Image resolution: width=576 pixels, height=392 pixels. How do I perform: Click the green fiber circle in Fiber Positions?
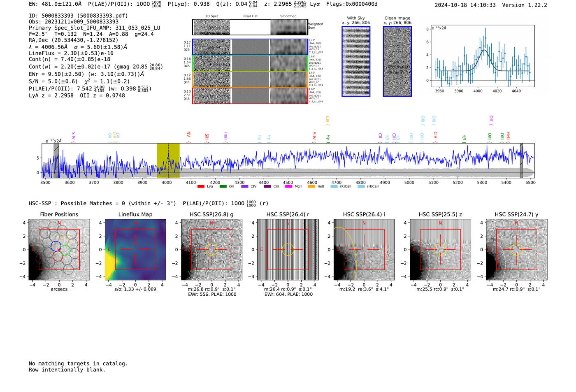coord(65,250)
